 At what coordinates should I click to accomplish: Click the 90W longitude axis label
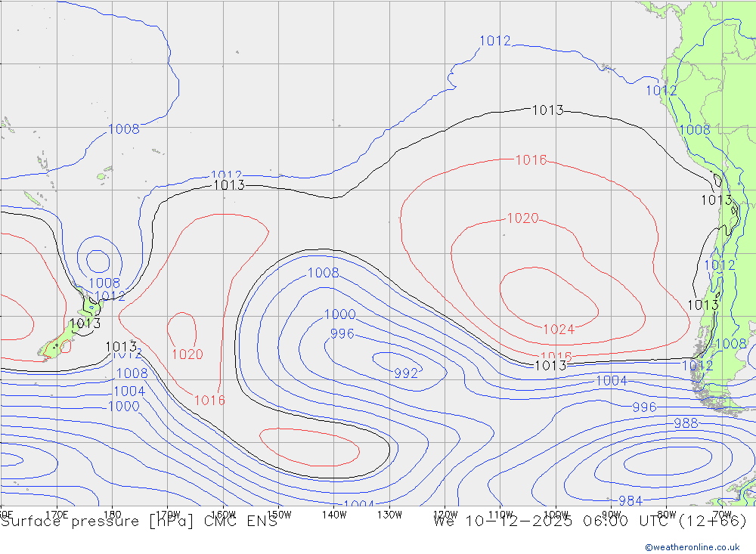pyautogui.click(x=612, y=515)
